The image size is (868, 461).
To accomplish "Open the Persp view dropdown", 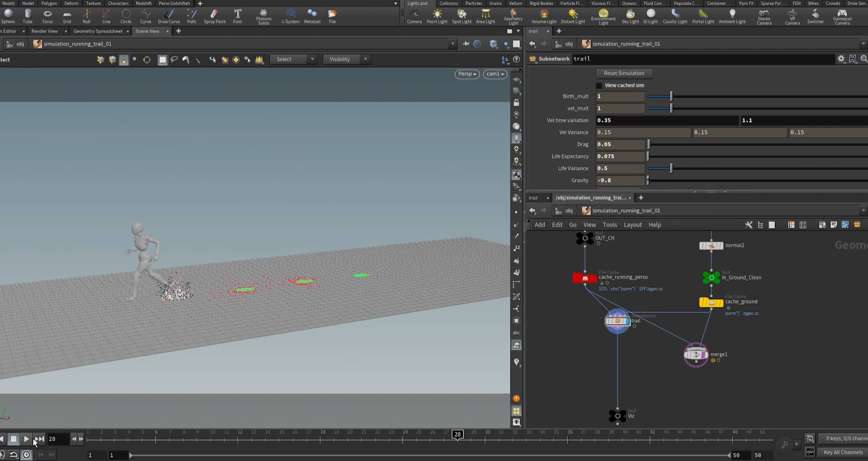I will (467, 74).
